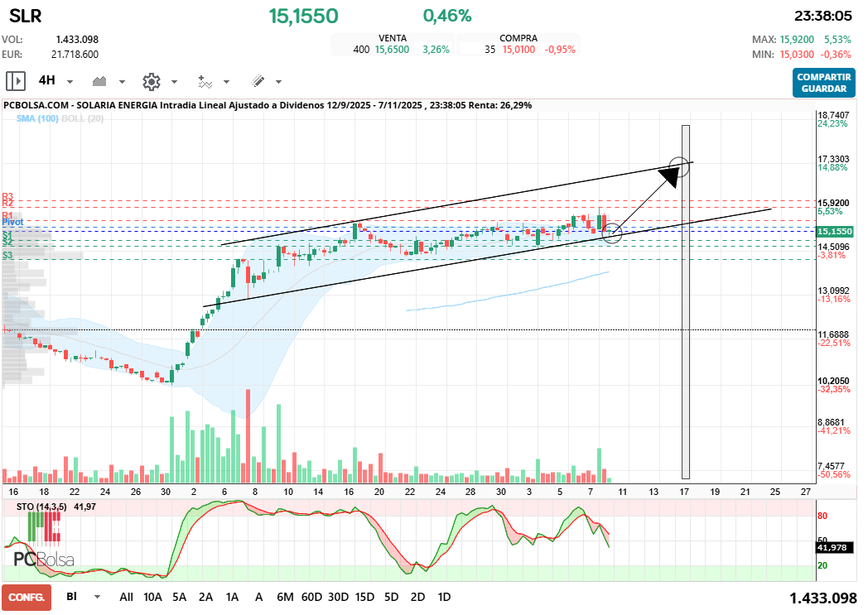Click the PcBolsa logo

coord(43,560)
